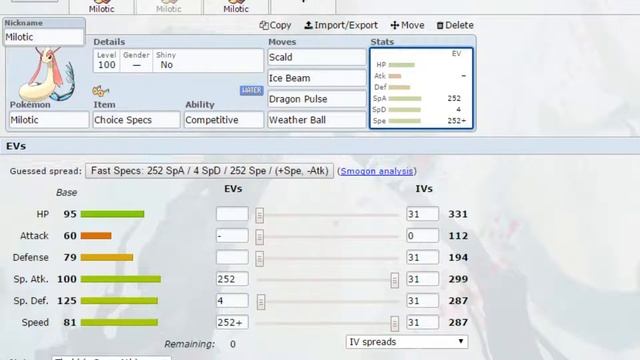Image resolution: width=640 pixels, height=360 pixels.
Task: Click the Sp. Def. EV slider handle
Action: [x=261, y=302]
